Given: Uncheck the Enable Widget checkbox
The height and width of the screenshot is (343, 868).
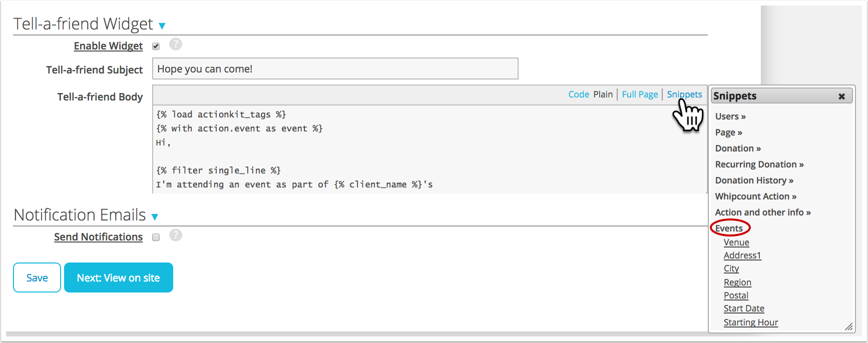Looking at the screenshot, I should [156, 46].
